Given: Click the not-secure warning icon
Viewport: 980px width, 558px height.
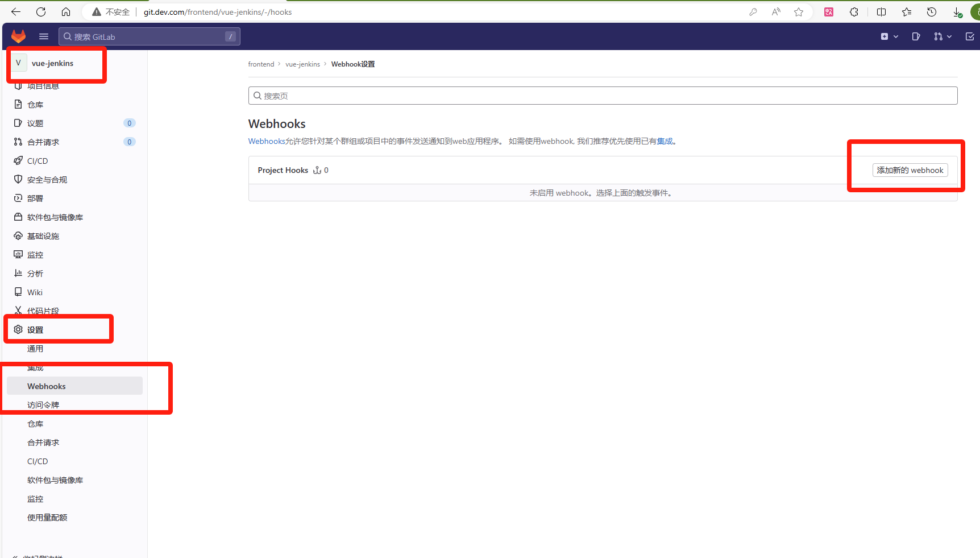Looking at the screenshot, I should coord(97,12).
